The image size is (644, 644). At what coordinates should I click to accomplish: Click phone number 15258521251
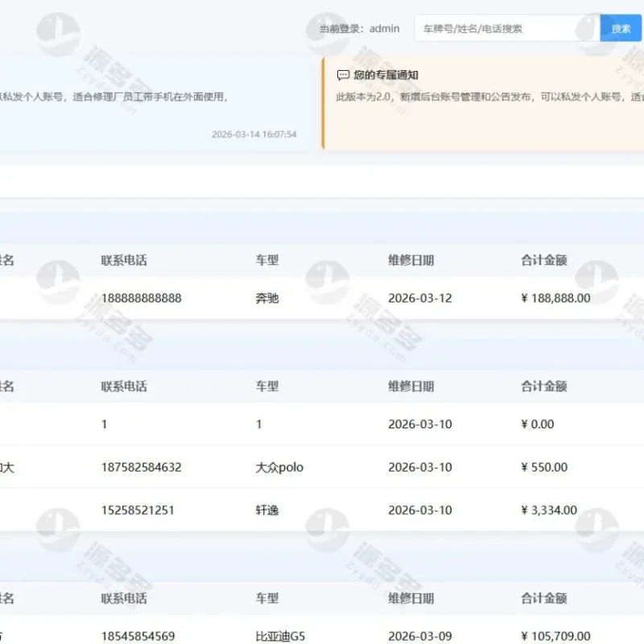[x=138, y=510]
